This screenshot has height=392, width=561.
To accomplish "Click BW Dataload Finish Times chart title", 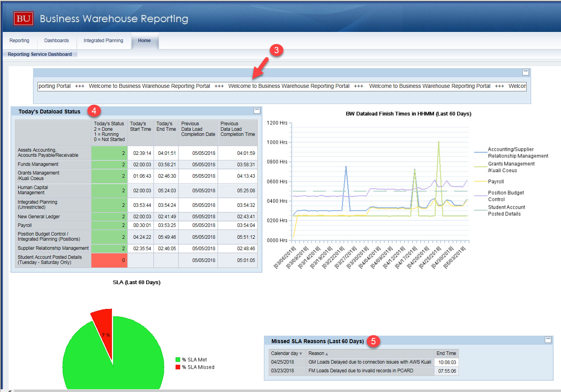I will pyautogui.click(x=408, y=114).
